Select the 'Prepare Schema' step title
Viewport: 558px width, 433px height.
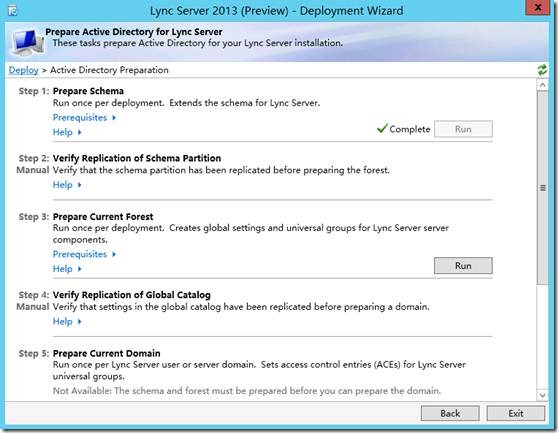point(88,91)
